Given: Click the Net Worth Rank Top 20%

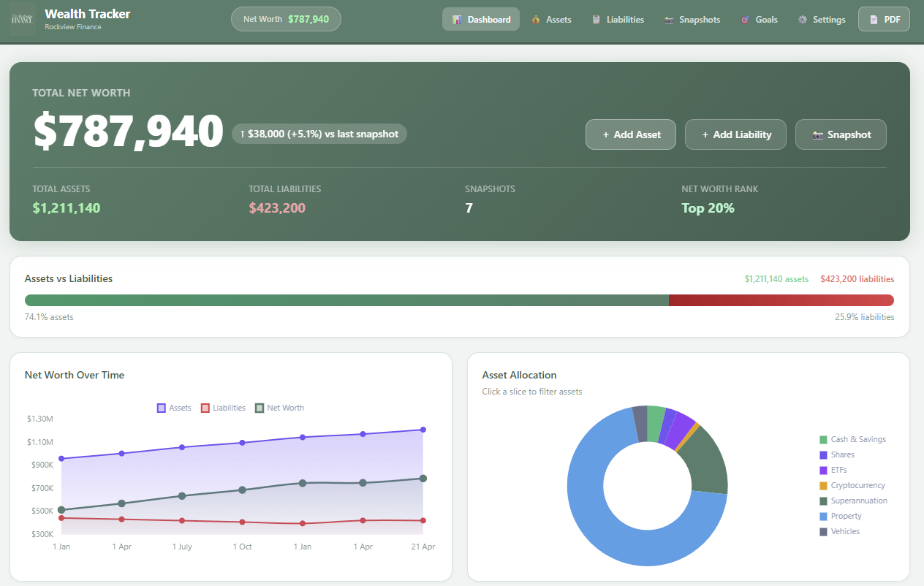Looking at the screenshot, I should coord(708,208).
